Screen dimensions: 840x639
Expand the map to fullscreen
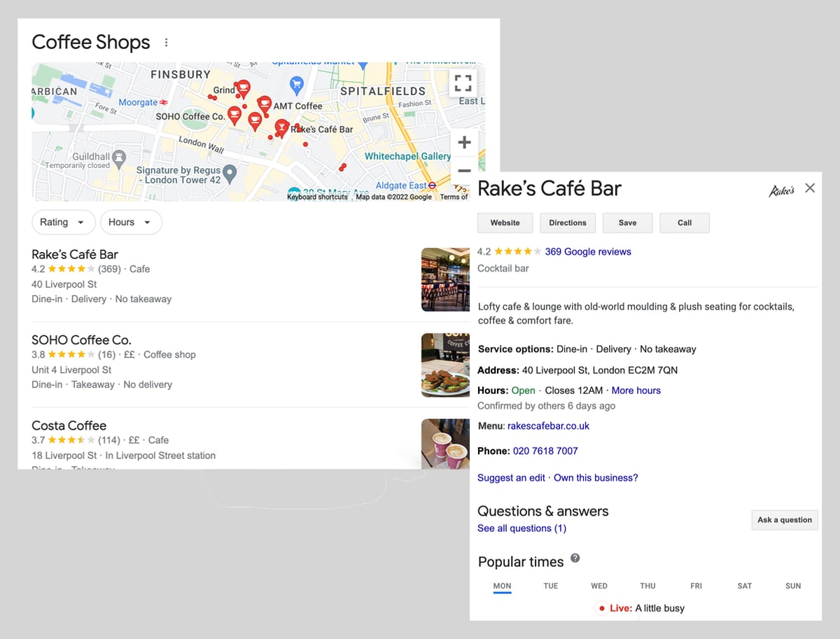pos(463,83)
